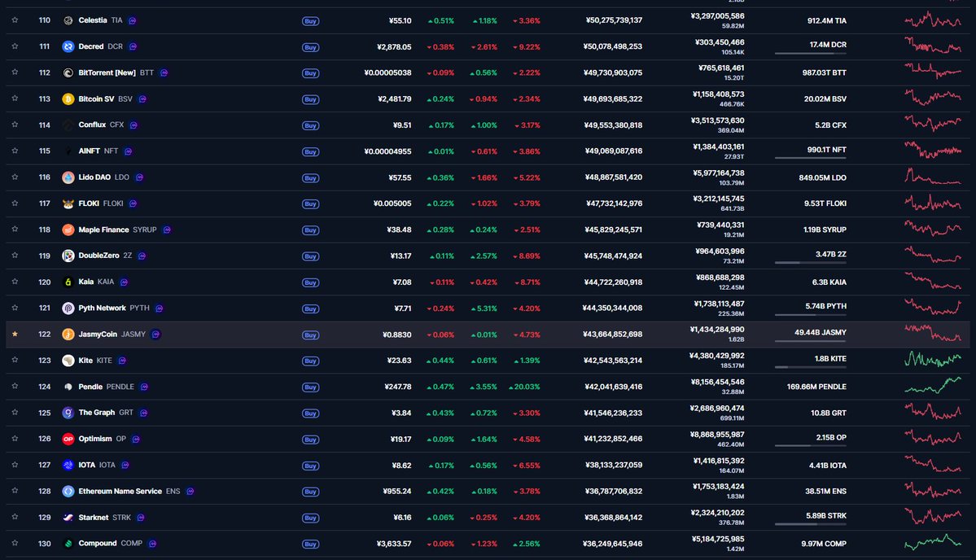Screen dimensions: 976x560
Task: Click the Starknet supply 5.89B STRK
Action: pyautogui.click(x=826, y=516)
